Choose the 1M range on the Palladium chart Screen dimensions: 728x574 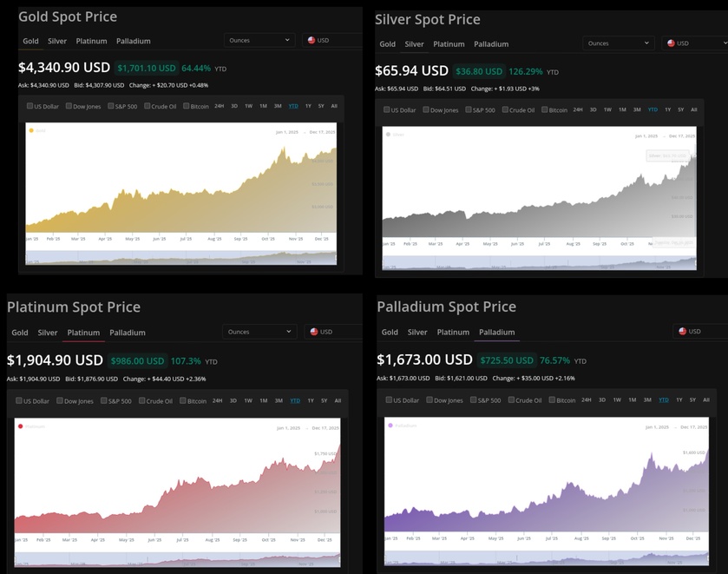633,400
